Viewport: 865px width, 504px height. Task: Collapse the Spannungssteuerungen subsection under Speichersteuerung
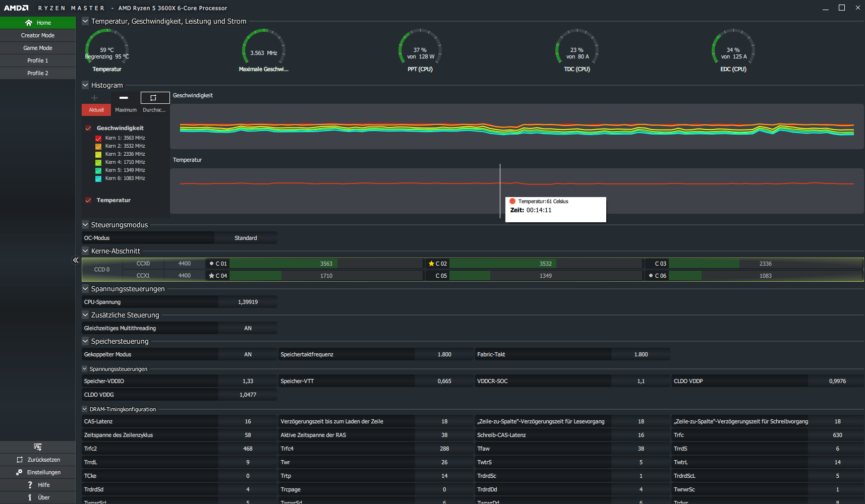(x=85, y=369)
